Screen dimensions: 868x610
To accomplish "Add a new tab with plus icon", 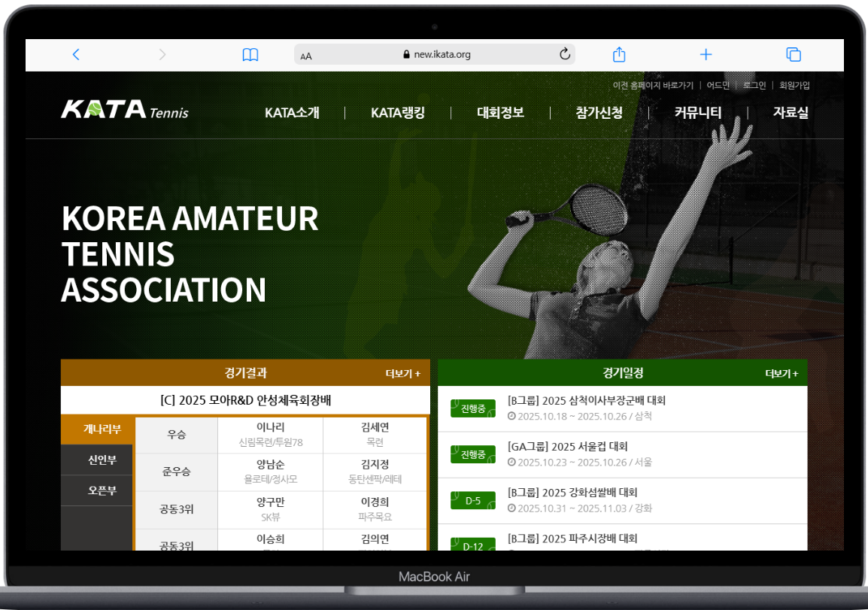I will pos(706,54).
